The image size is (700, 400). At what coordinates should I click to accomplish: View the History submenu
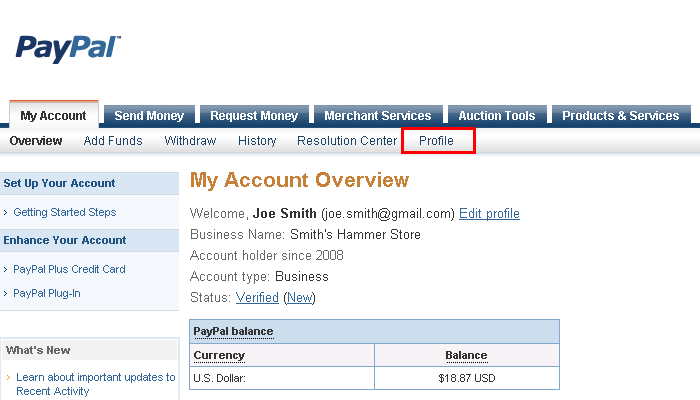click(257, 141)
